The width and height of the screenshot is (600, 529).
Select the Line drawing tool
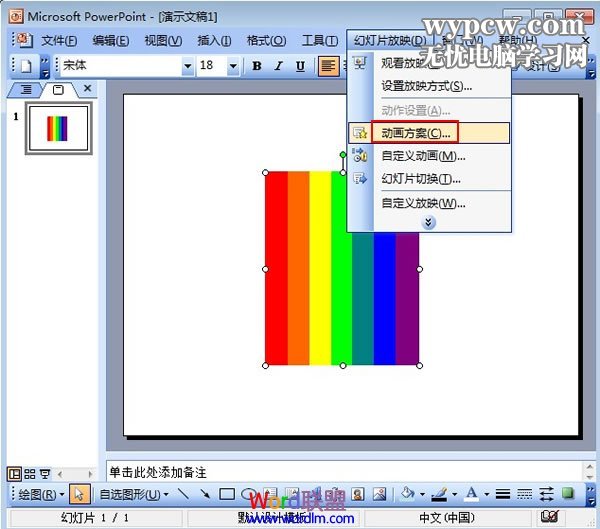pyautogui.click(x=184, y=494)
